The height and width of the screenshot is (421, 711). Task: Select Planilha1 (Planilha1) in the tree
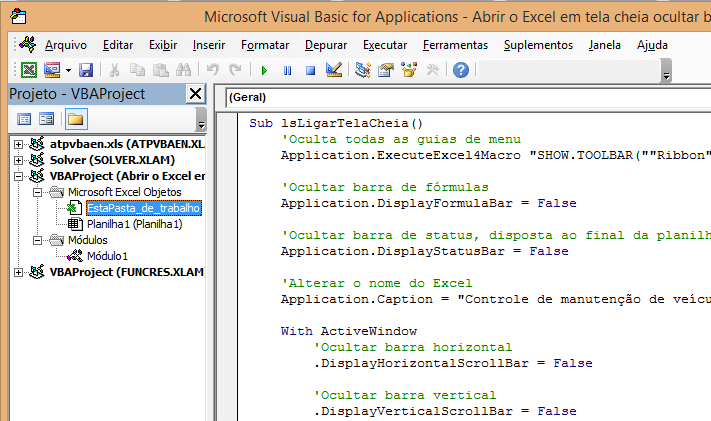132,224
